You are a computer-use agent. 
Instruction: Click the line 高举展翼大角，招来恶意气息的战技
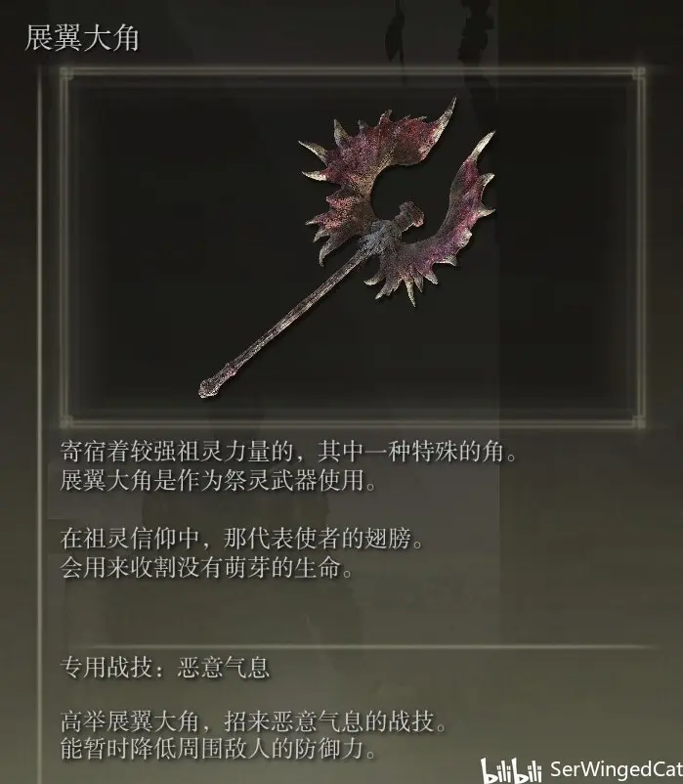[253, 721]
